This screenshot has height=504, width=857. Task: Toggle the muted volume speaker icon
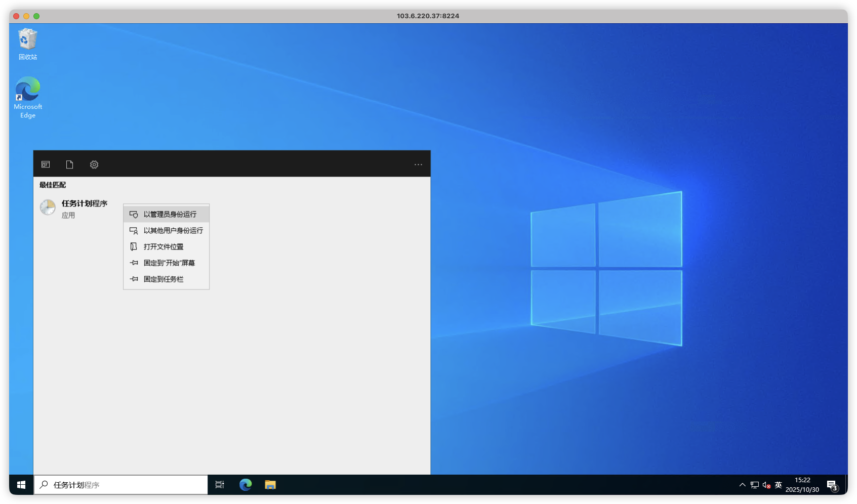766,485
